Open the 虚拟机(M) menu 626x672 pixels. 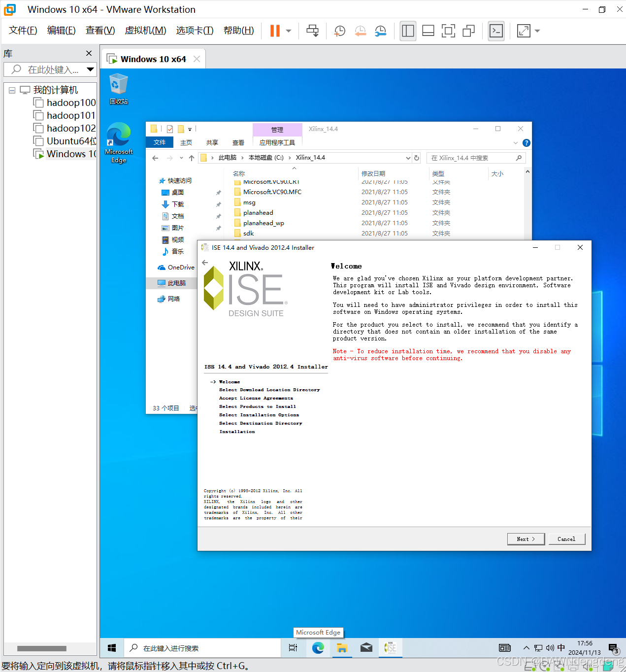click(145, 31)
